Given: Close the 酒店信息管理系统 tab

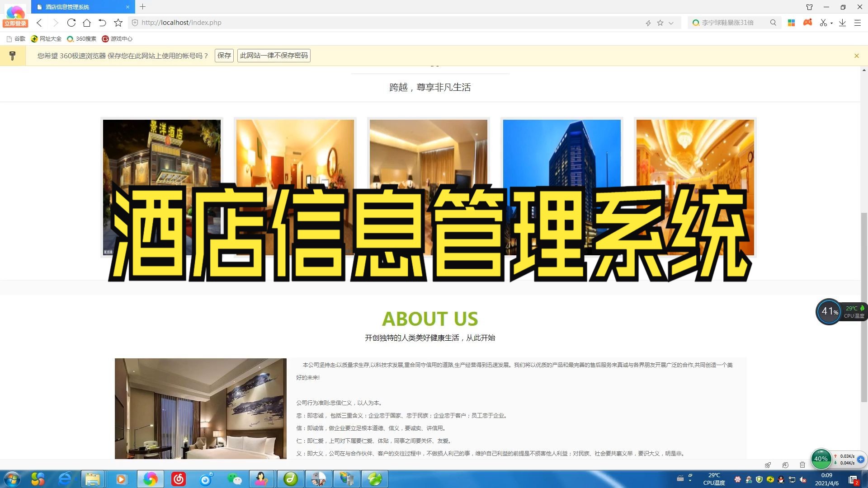Looking at the screenshot, I should point(127,7).
